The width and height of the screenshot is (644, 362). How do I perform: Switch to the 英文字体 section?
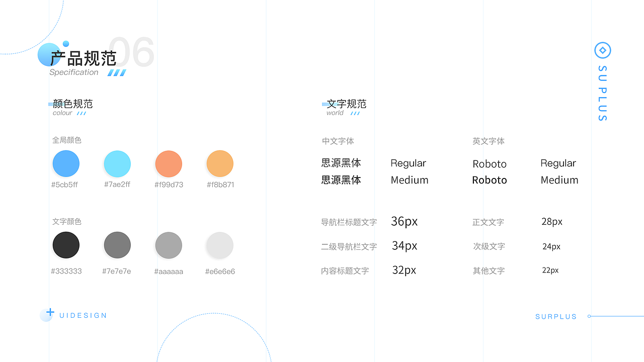pos(489,141)
